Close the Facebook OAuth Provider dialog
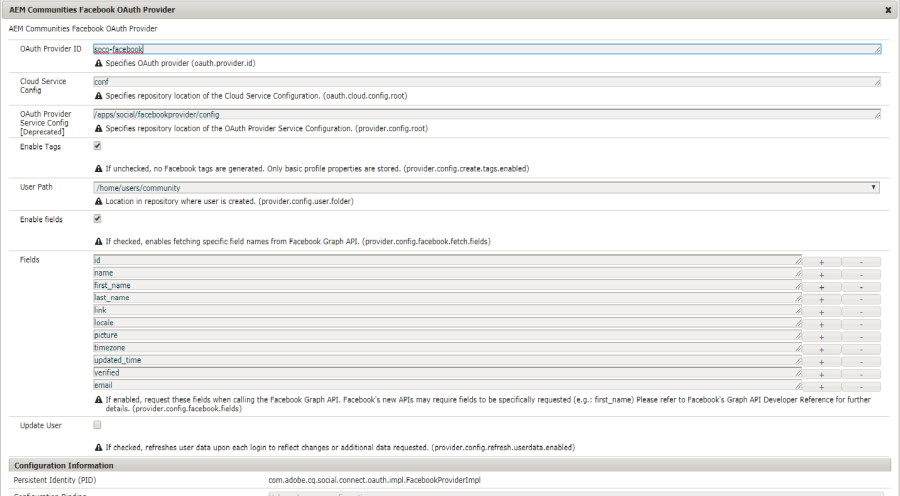This screenshot has width=900, height=496. 887,10
